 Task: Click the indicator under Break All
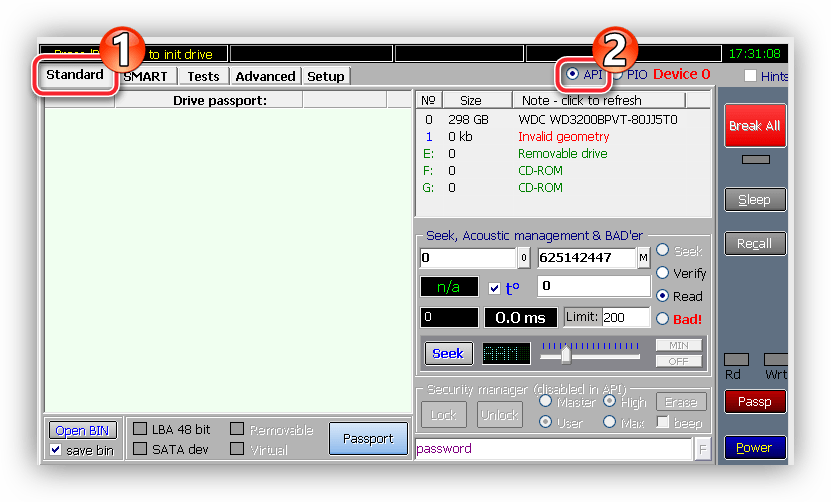click(756, 160)
